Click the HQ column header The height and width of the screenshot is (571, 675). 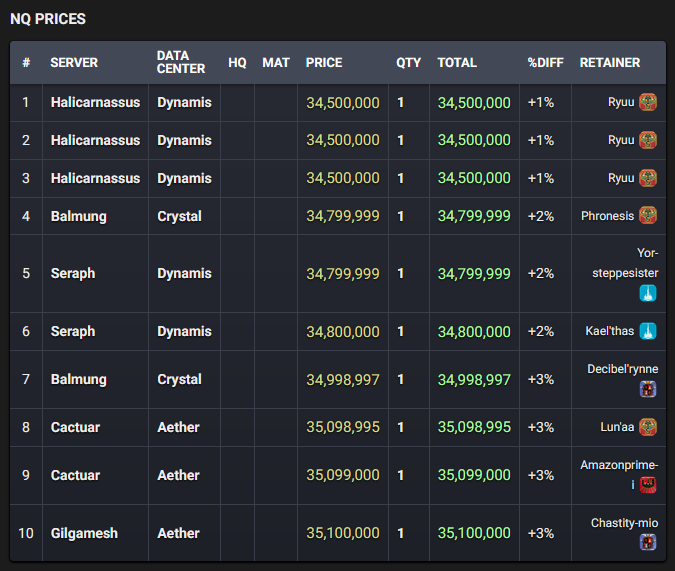[237, 62]
